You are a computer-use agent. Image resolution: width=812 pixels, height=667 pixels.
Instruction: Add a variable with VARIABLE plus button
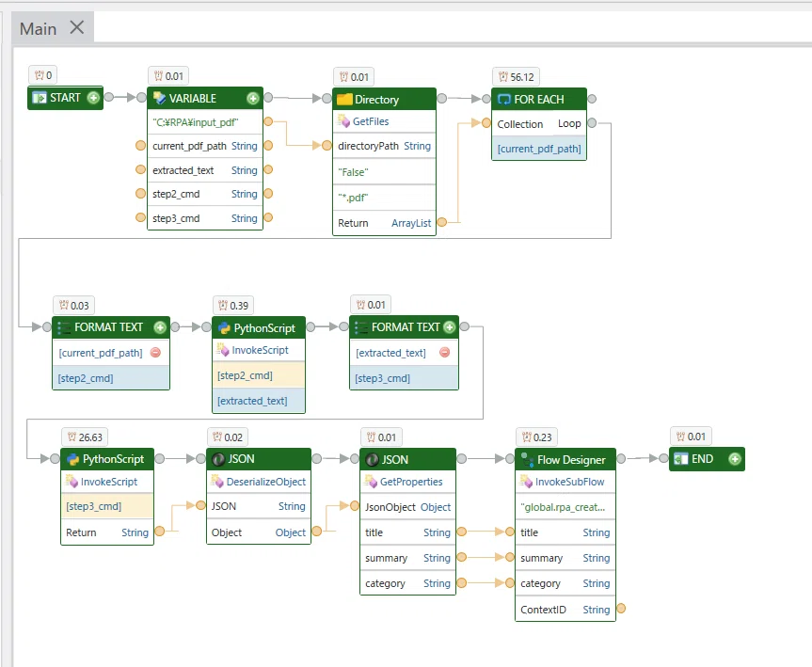coord(253,99)
